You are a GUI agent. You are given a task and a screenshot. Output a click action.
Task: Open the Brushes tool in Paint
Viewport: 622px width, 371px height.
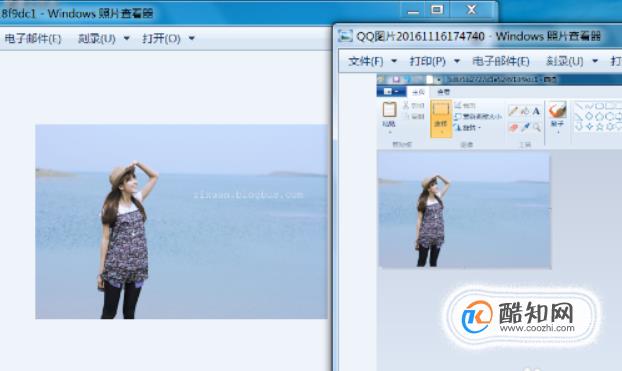point(557,115)
